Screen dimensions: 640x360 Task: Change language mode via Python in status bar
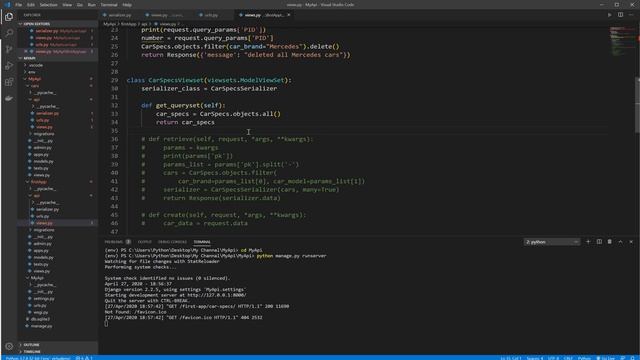[584, 358]
